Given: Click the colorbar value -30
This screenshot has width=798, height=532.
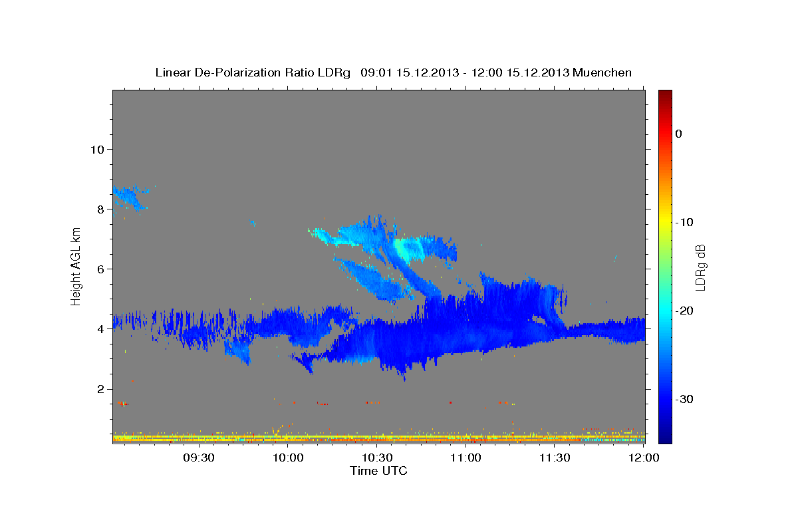Looking at the screenshot, I should 685,399.
